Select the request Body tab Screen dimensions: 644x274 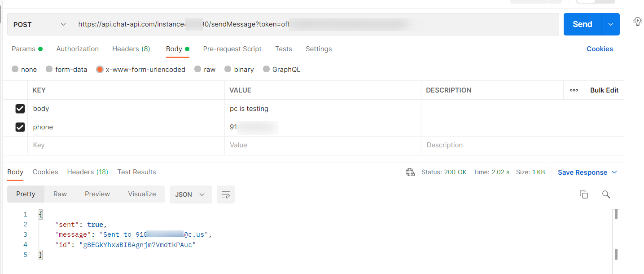178,49
